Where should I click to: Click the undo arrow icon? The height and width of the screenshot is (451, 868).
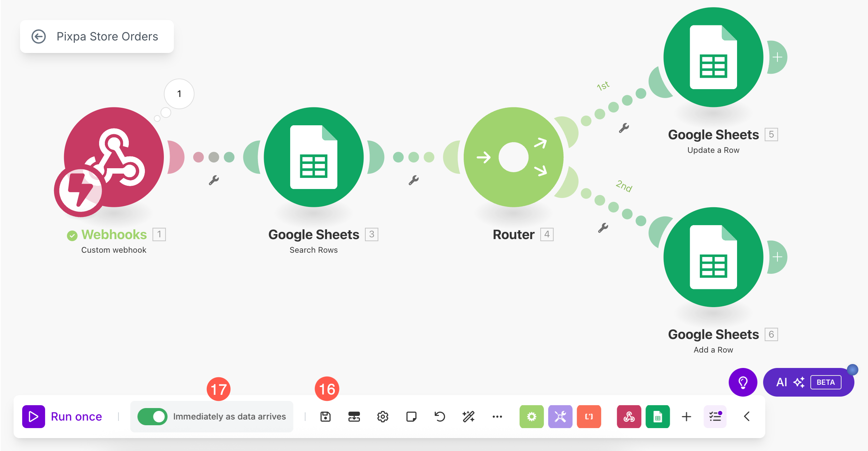point(440,417)
